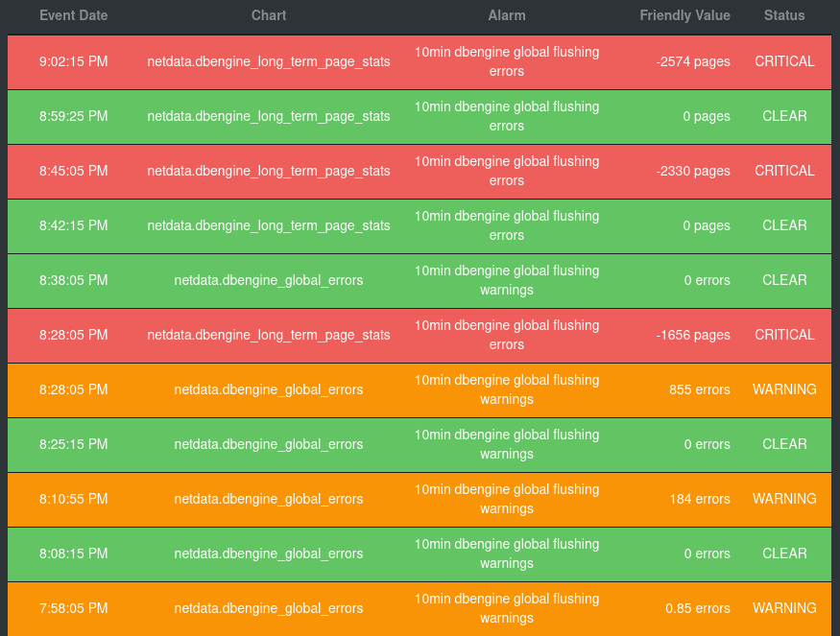Sort table by the Chart column header

coord(268,15)
